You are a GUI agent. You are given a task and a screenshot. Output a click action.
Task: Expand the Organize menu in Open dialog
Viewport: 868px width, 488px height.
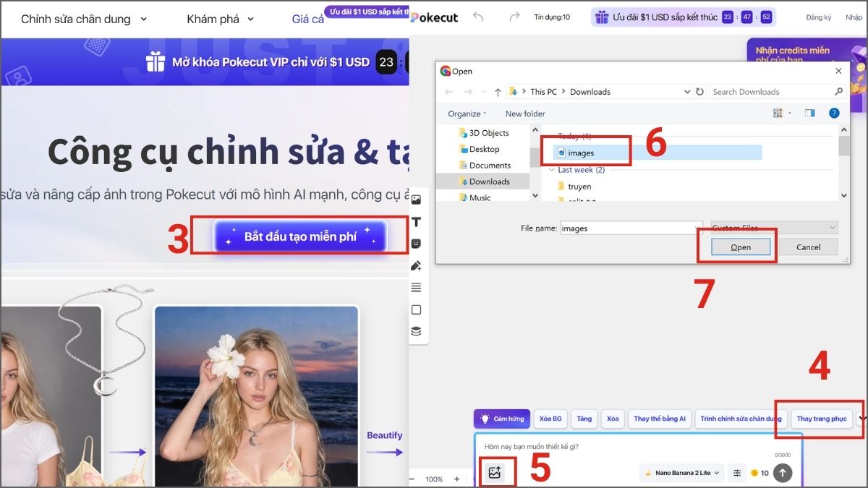tap(467, 114)
